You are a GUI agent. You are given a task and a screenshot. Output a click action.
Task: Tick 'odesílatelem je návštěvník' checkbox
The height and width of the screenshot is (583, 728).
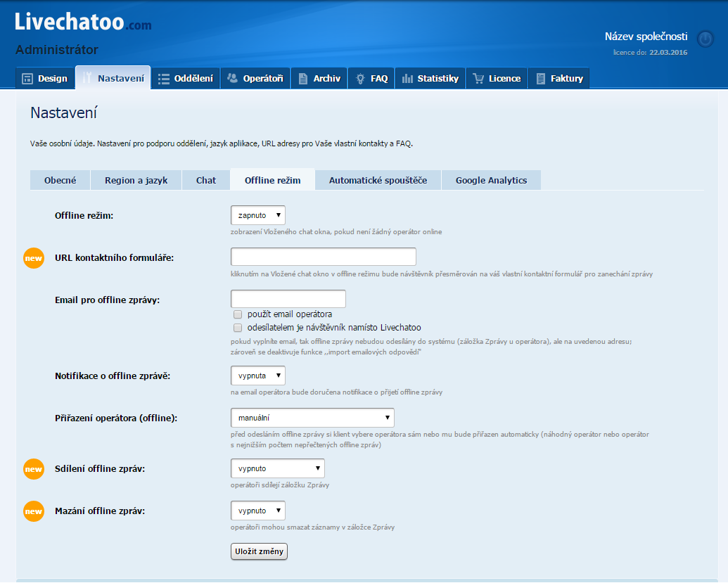[x=238, y=328]
